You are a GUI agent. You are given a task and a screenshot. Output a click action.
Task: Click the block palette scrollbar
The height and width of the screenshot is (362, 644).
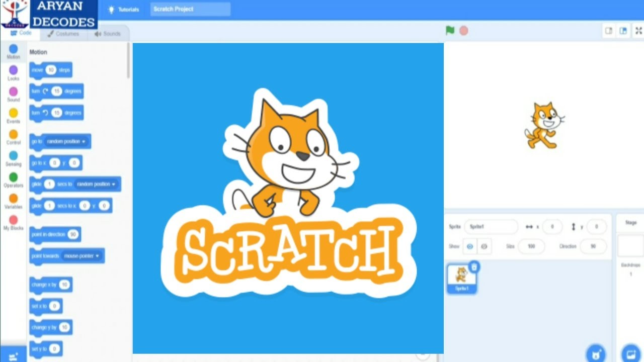128,60
